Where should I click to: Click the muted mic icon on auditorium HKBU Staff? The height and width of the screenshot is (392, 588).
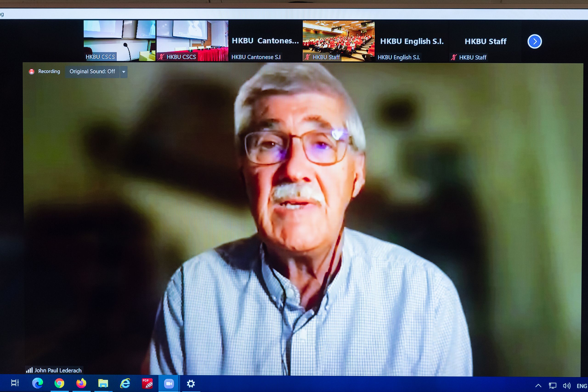click(307, 57)
